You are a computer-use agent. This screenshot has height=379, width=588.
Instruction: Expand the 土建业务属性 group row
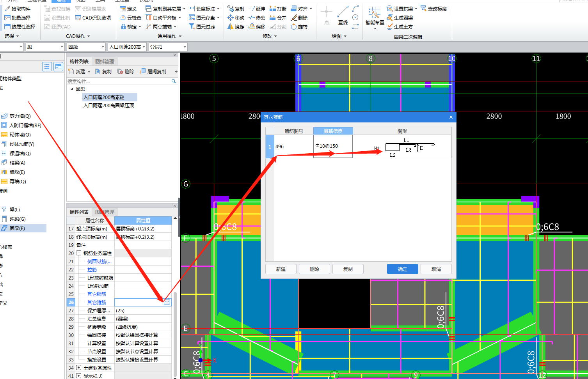click(78, 368)
